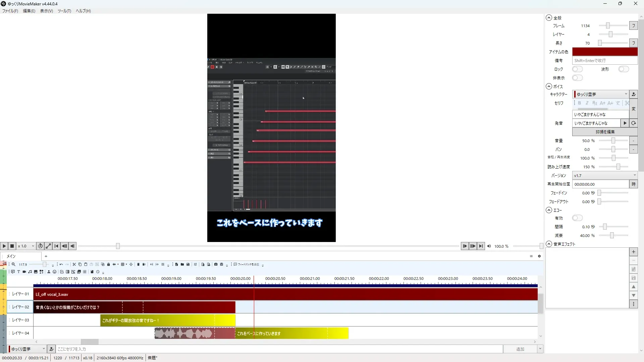Toggle the 非表示 hide switch
The width and height of the screenshot is (644, 362).
pos(577,78)
